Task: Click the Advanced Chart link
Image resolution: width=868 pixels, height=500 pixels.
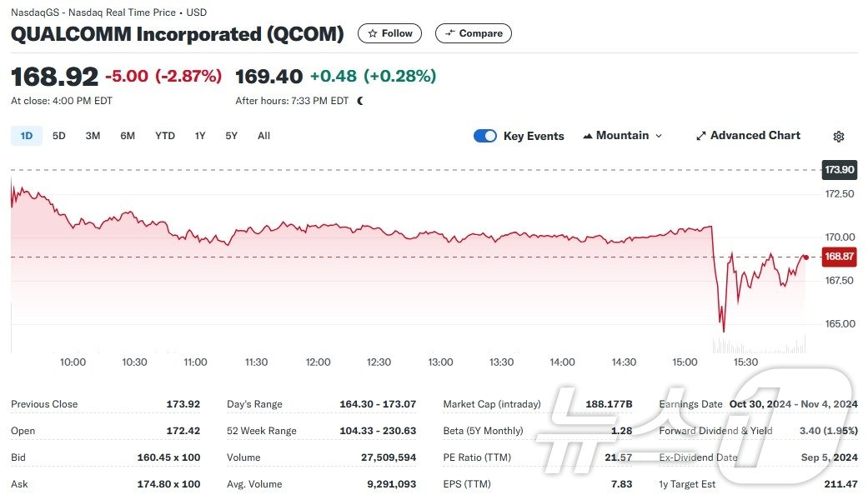Action: [755, 136]
